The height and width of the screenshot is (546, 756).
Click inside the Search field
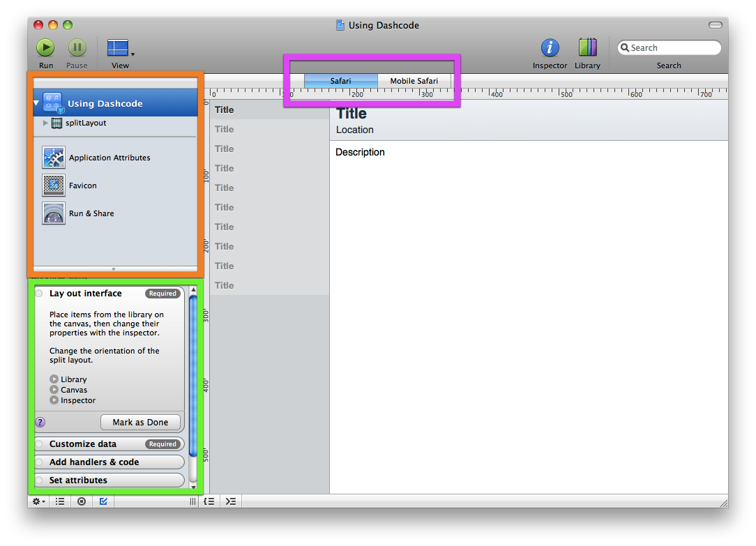(670, 47)
